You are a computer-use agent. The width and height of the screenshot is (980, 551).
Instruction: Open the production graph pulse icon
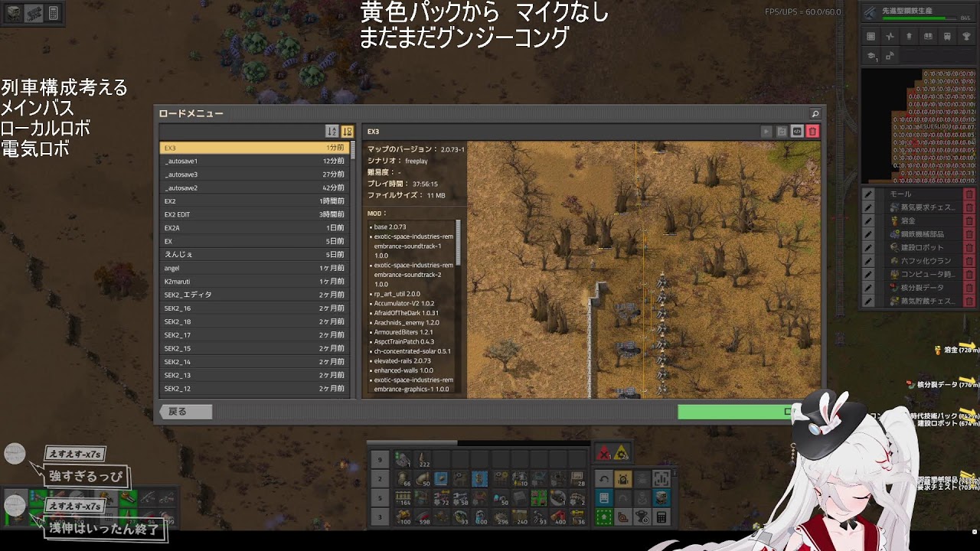890,37
